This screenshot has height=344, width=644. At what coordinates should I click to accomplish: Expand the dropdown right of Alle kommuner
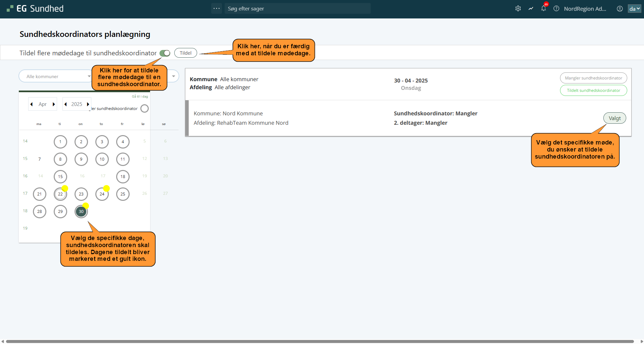(174, 76)
